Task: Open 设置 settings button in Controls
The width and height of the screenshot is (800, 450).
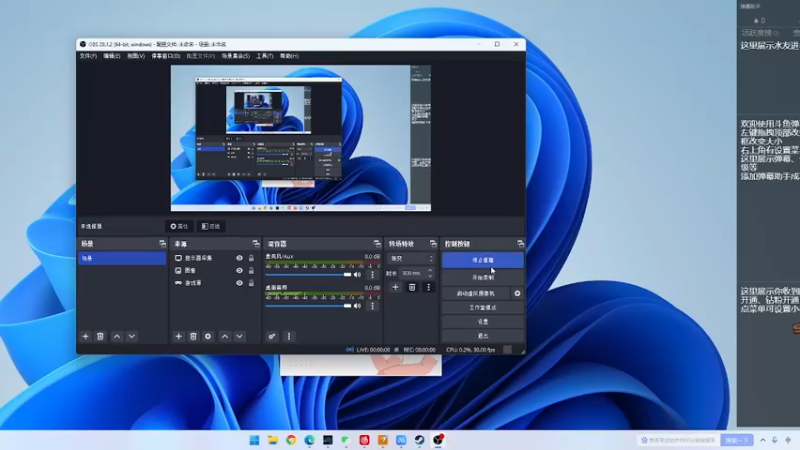Action: coord(483,322)
